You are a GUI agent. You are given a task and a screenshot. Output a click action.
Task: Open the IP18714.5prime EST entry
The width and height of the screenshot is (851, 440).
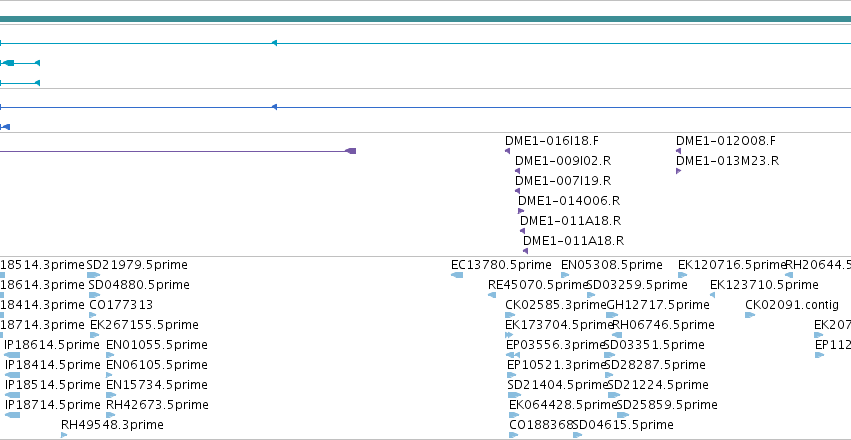coord(53,405)
